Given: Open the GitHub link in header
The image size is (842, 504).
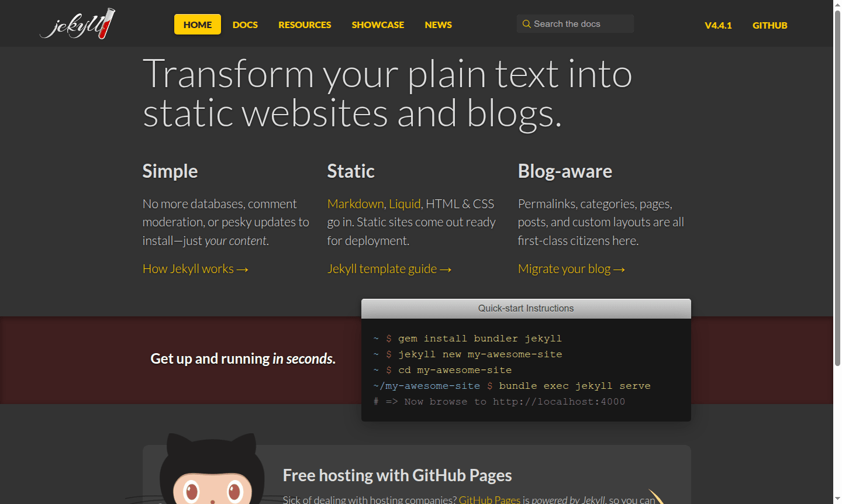Looking at the screenshot, I should [x=769, y=25].
